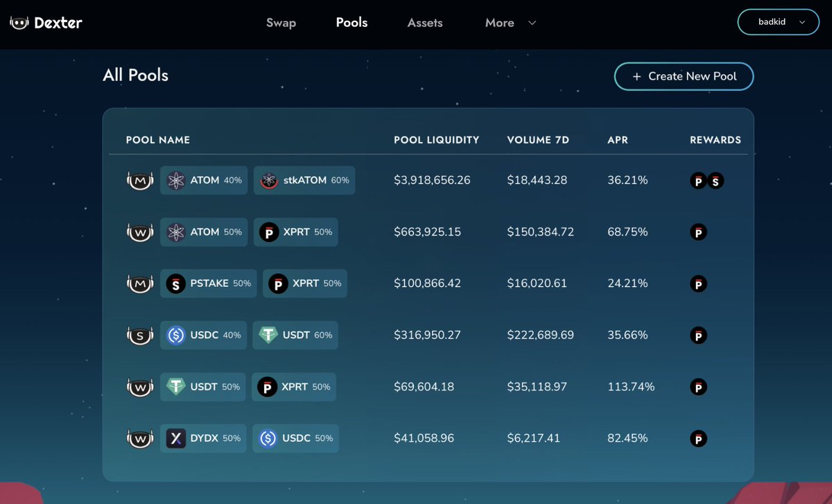Click the XPRT coin icon in the PSTAKE pool
The image size is (832, 504).
coord(278,284)
